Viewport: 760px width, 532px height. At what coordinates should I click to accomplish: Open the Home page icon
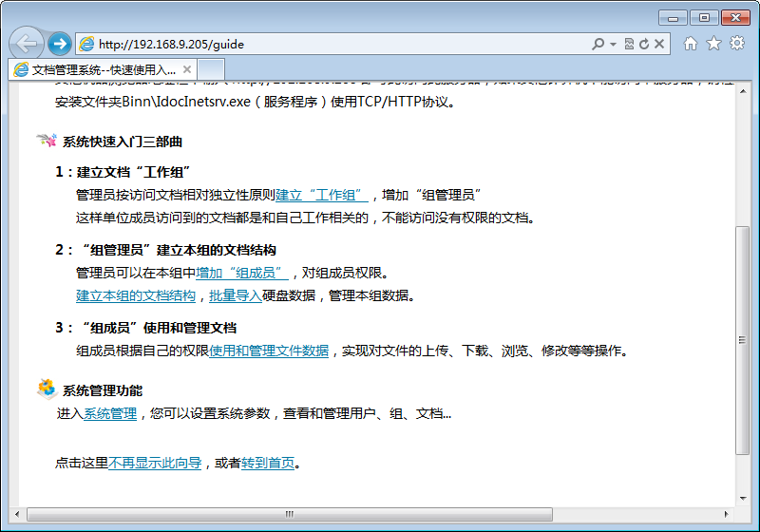click(x=691, y=44)
